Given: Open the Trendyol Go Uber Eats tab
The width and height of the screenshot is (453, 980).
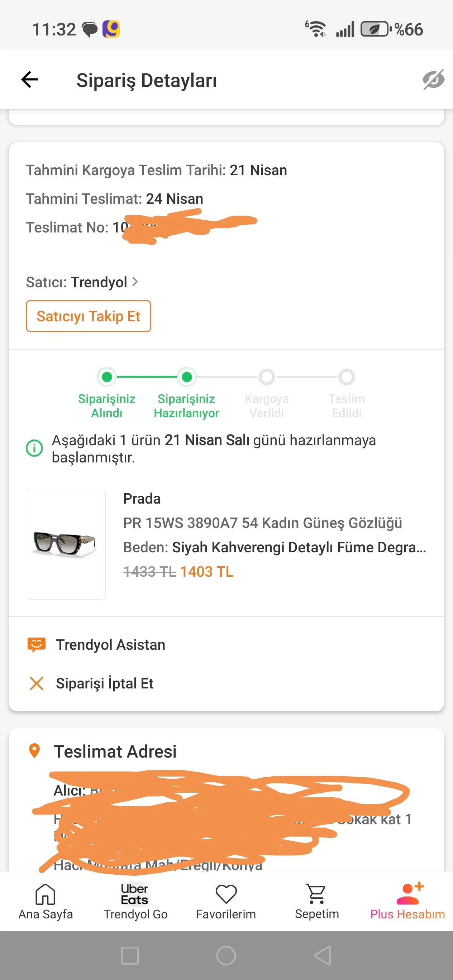Looking at the screenshot, I should coord(135,901).
